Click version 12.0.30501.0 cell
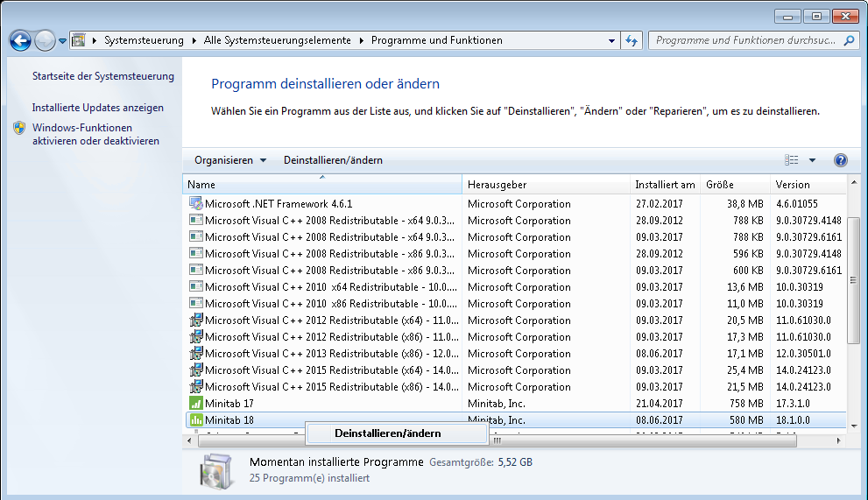868x500 pixels. coord(803,353)
